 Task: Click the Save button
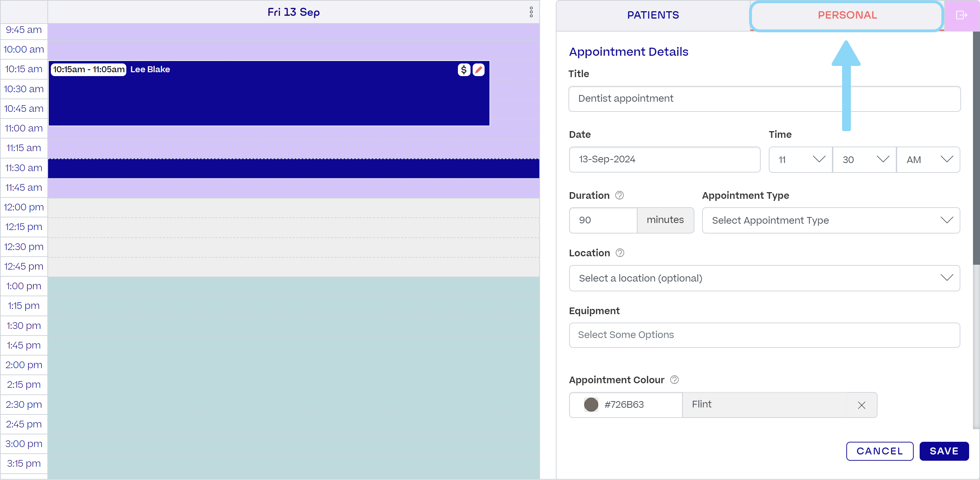tap(944, 451)
